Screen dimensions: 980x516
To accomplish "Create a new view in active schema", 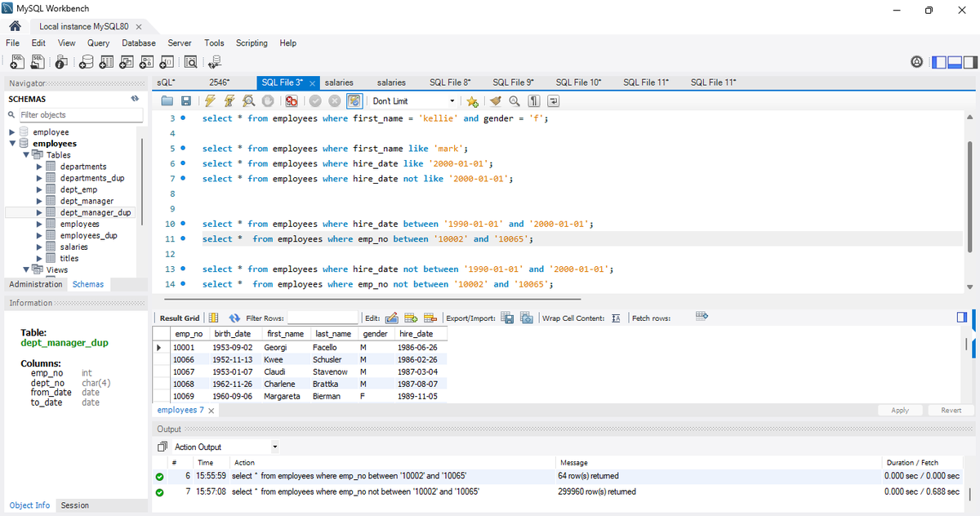I will (x=127, y=61).
